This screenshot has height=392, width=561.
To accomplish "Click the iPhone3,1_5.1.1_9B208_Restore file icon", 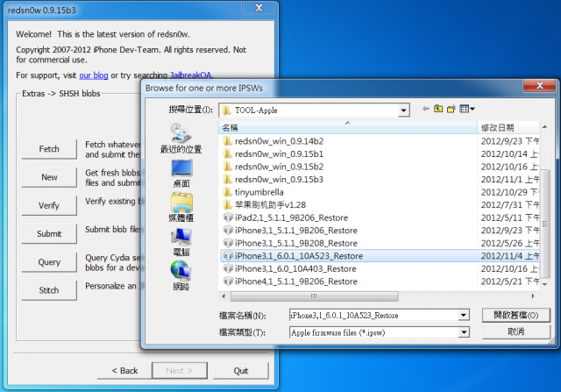I will pos(228,243).
